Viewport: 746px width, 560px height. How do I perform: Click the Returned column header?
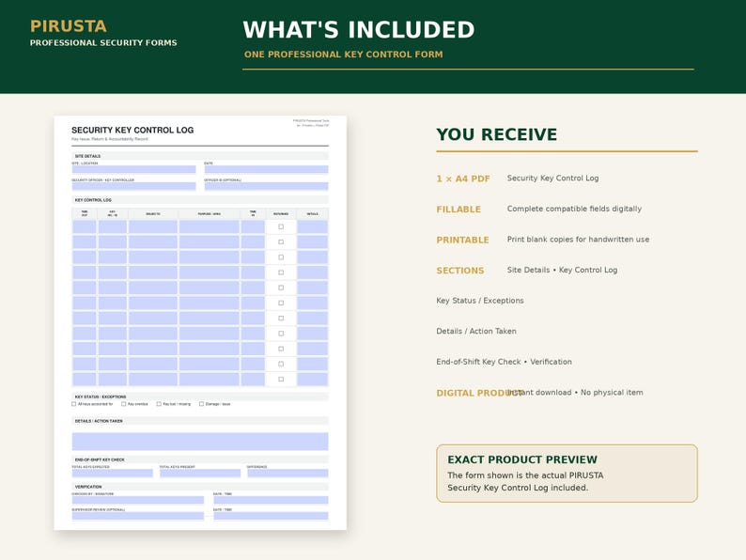coord(281,213)
